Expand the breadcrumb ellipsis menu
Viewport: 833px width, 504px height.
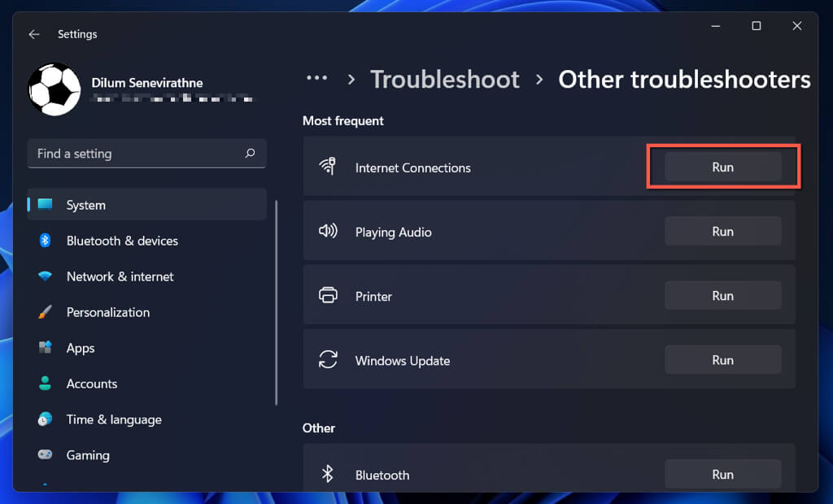317,79
